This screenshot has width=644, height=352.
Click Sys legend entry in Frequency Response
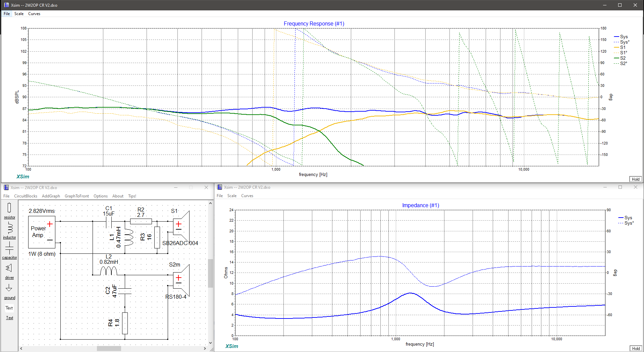click(621, 37)
